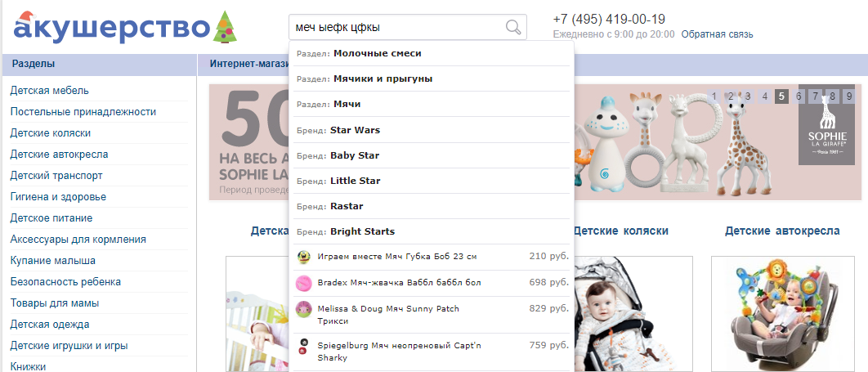The image size is (868, 372).
Task: Choose brand suggestion Rastar
Action: (432, 207)
